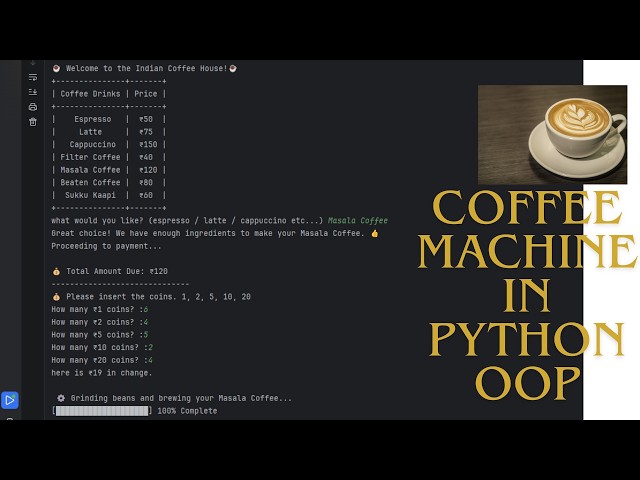Select the Coffee Drinks column header

pos(90,94)
